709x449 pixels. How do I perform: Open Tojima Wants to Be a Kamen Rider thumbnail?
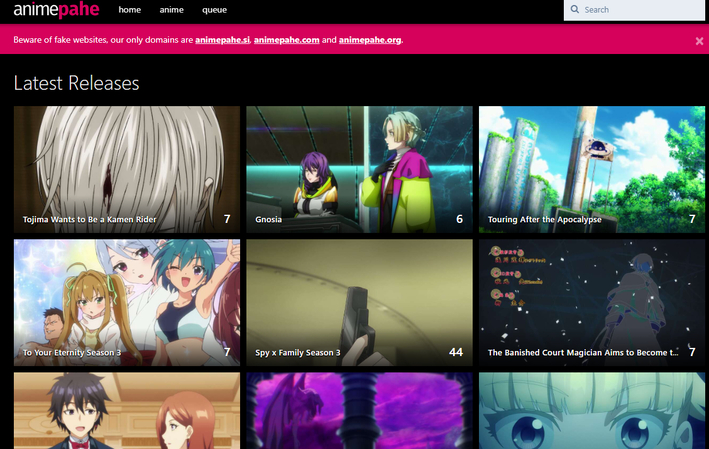point(127,169)
